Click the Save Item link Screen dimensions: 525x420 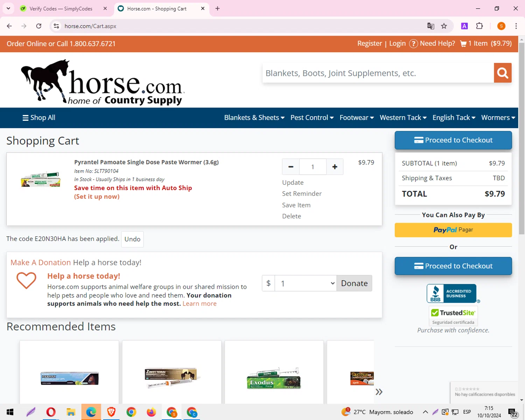click(296, 205)
